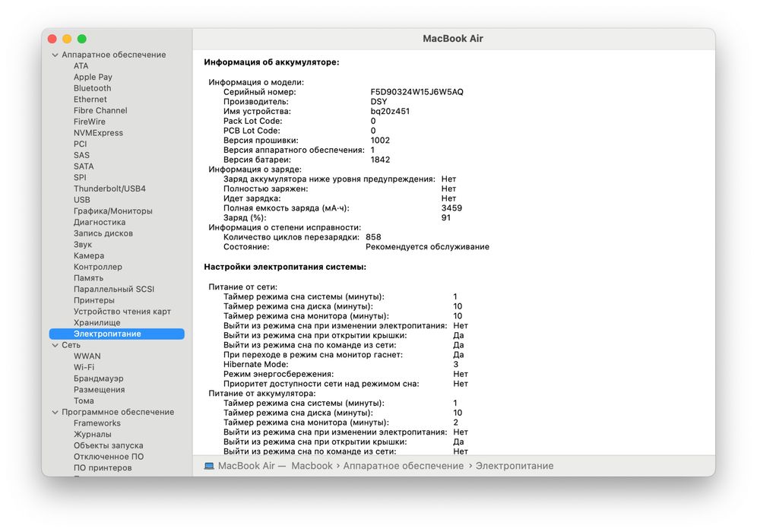Open Запись дисков item
Screen dimensions: 757x532
[103, 233]
